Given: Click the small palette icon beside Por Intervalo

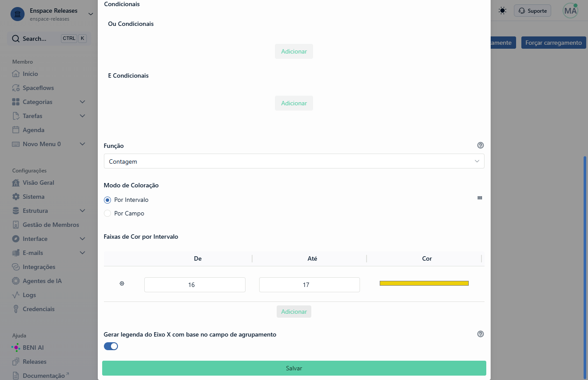Looking at the screenshot, I should pos(480,198).
